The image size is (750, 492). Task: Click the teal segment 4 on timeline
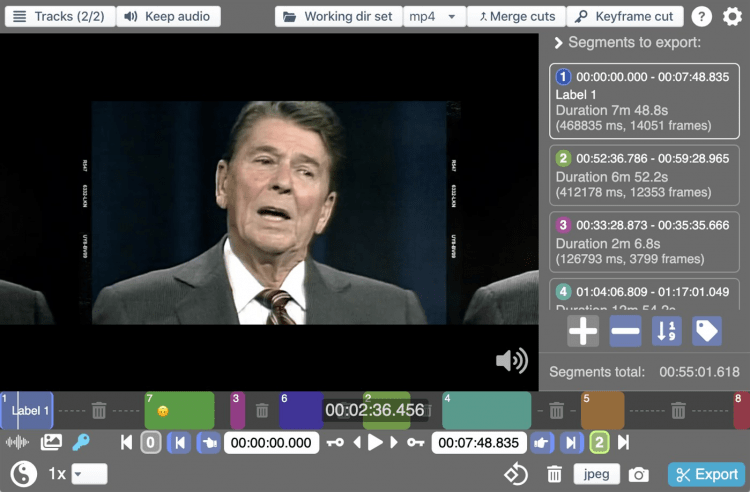(486, 410)
